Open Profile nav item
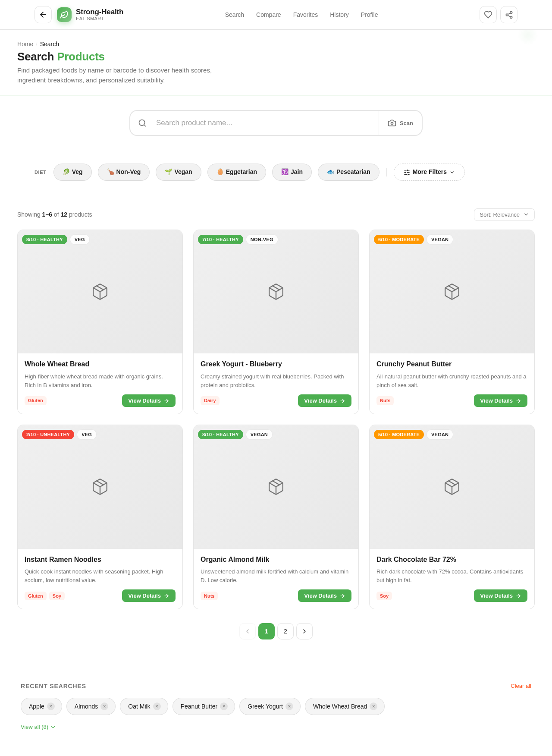The height and width of the screenshot is (756, 552). (370, 15)
